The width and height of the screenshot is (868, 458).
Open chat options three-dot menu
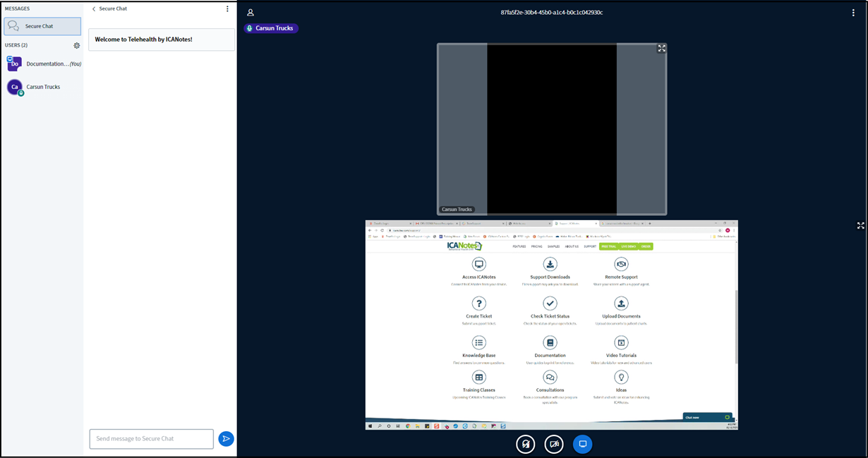[x=227, y=9]
